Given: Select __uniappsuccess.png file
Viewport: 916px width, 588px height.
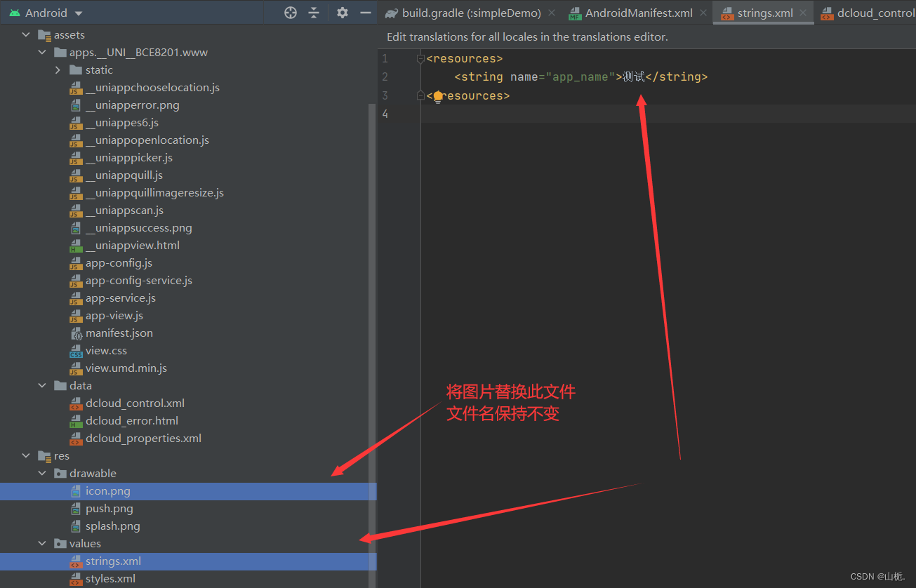Looking at the screenshot, I should [x=138, y=227].
